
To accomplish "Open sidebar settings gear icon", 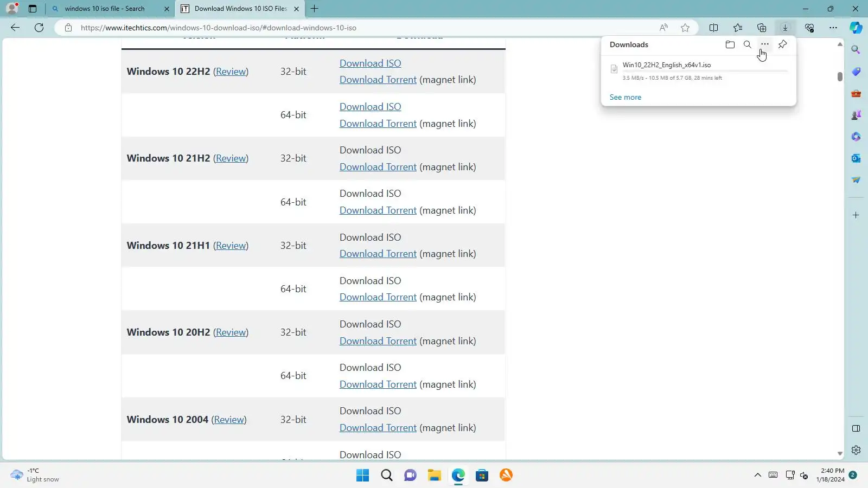I will click(856, 450).
